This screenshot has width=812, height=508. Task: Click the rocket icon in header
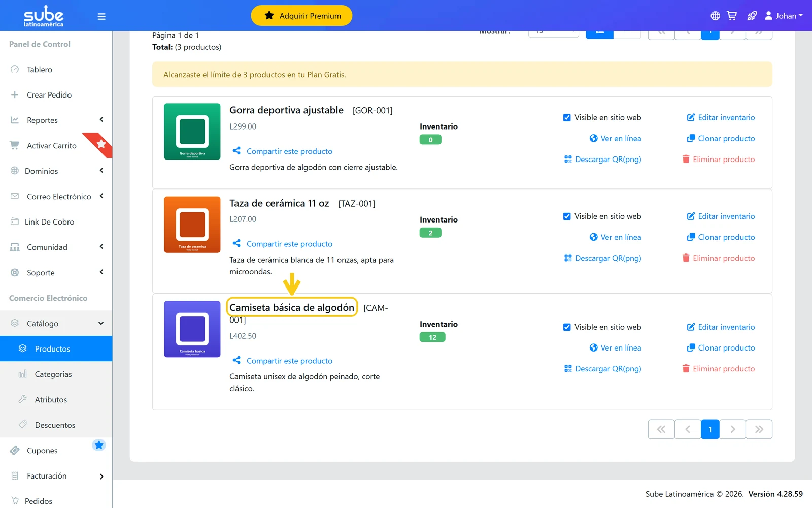[752, 16]
